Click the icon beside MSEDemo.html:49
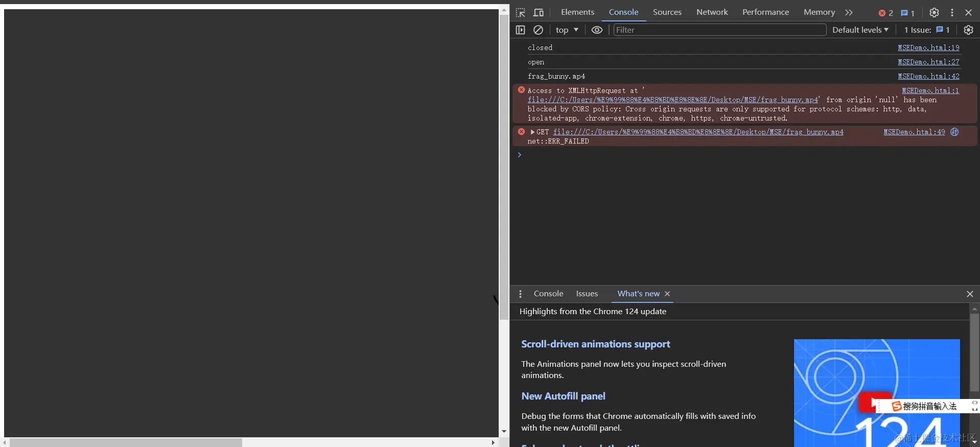 point(954,132)
